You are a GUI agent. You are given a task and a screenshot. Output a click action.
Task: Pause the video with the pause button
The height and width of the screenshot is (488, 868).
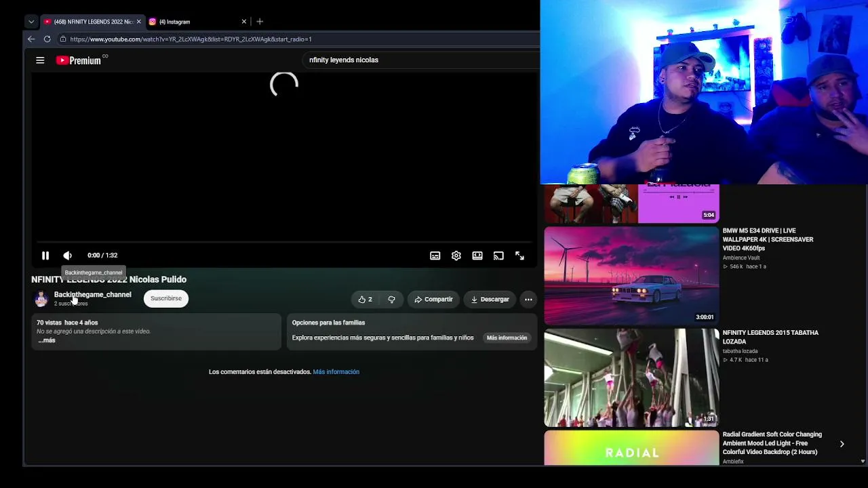[x=45, y=256]
